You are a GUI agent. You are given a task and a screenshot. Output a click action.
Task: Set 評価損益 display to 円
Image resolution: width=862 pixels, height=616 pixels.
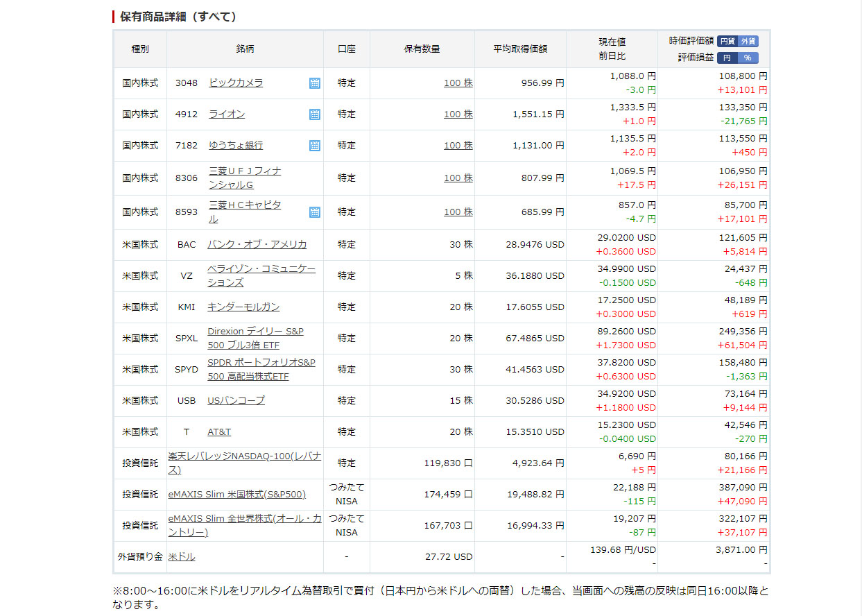tap(727, 58)
